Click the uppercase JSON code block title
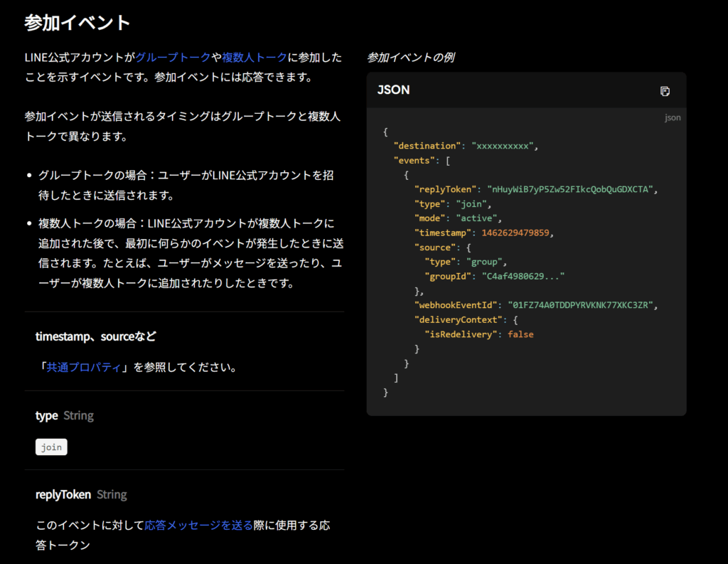 pos(393,90)
